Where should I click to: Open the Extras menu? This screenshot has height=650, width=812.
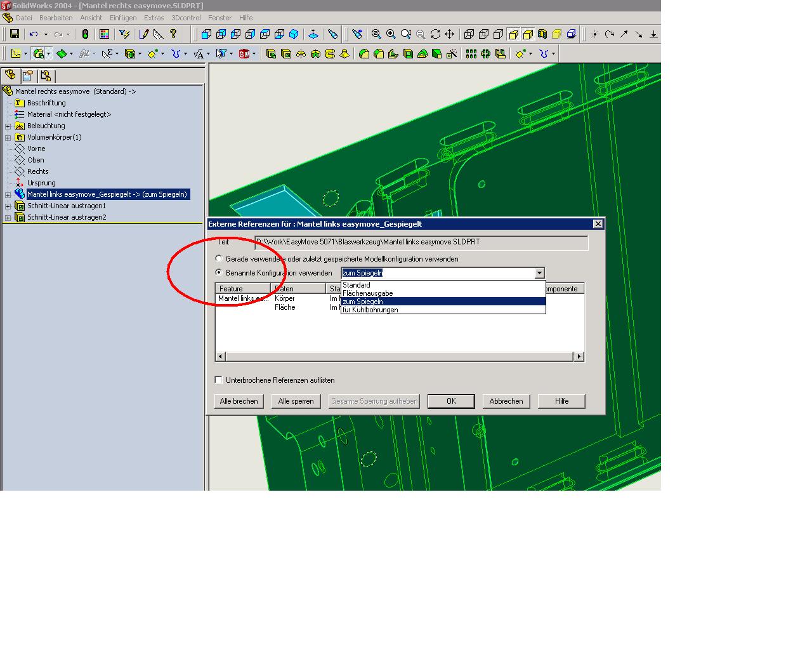[154, 18]
